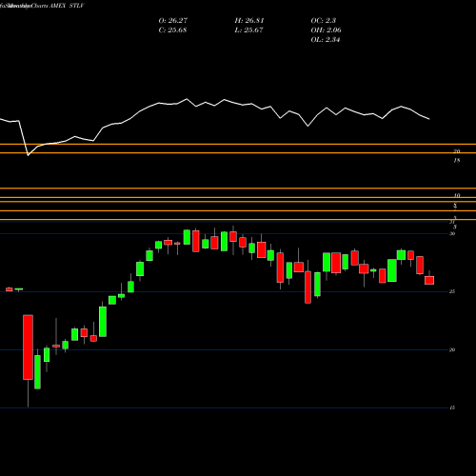Click the OH: 2.06 reading

pos(326,30)
